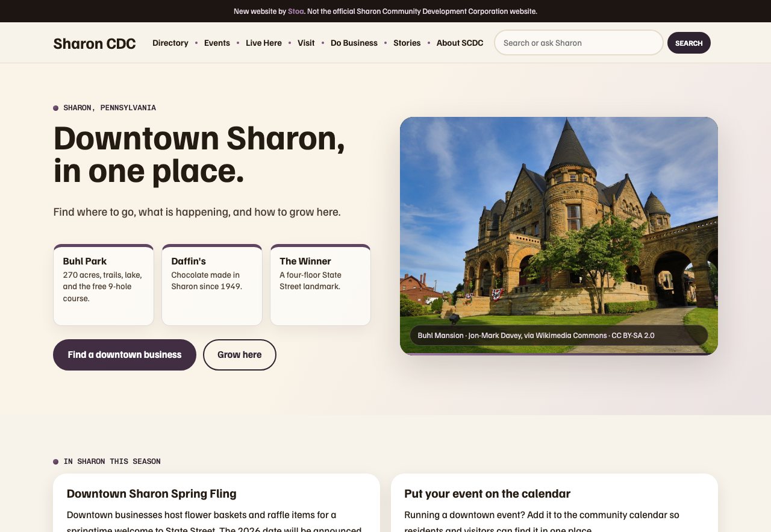Select Visit in the navigation

coord(306,43)
